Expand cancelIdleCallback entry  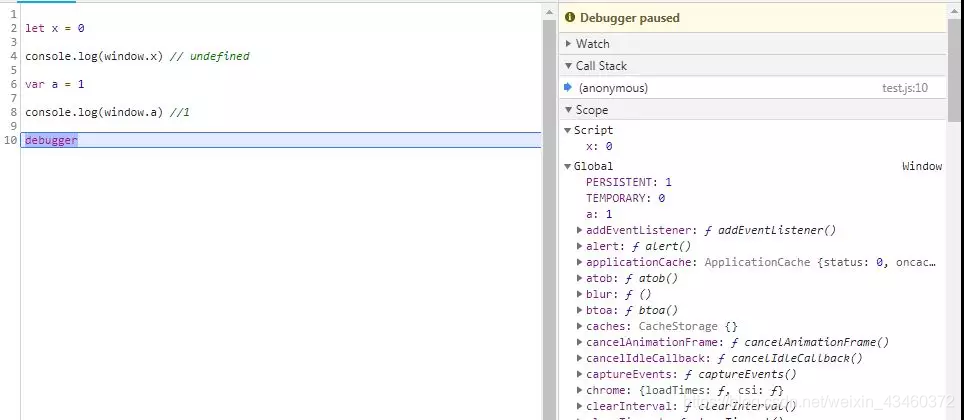coord(579,358)
